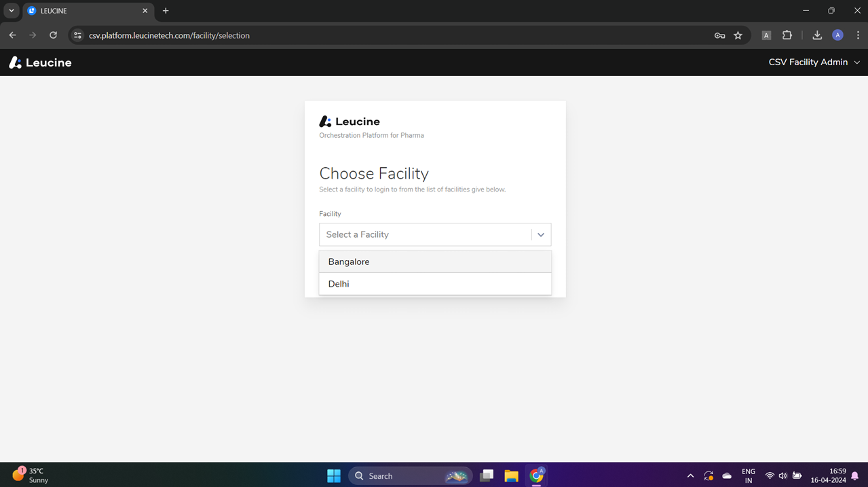Open the Chrome three-dot menu
868x487 pixels.
[858, 35]
